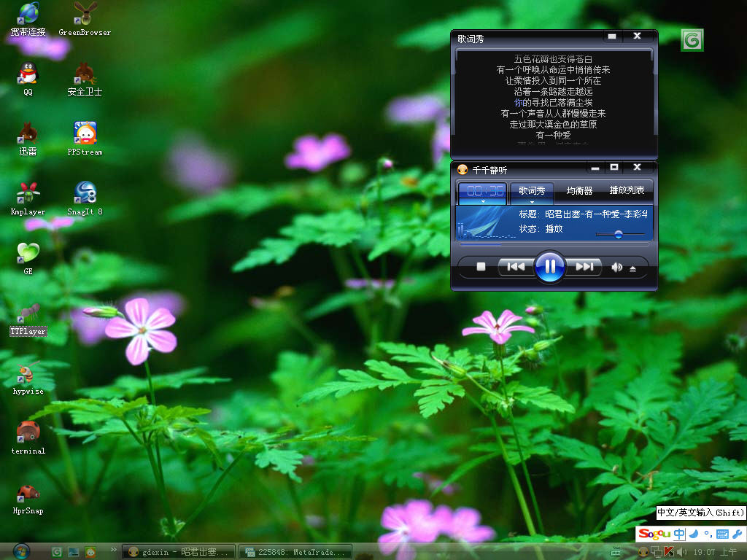Toggle Sogou half/full-width moon icon
The image size is (747, 560).
694,534
